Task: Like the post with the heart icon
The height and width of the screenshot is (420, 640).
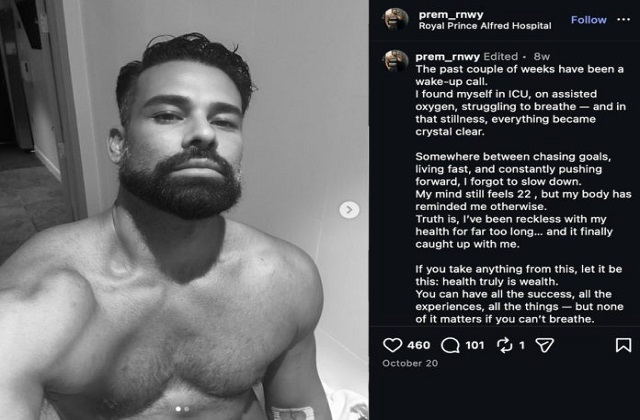Action: pos(393,345)
